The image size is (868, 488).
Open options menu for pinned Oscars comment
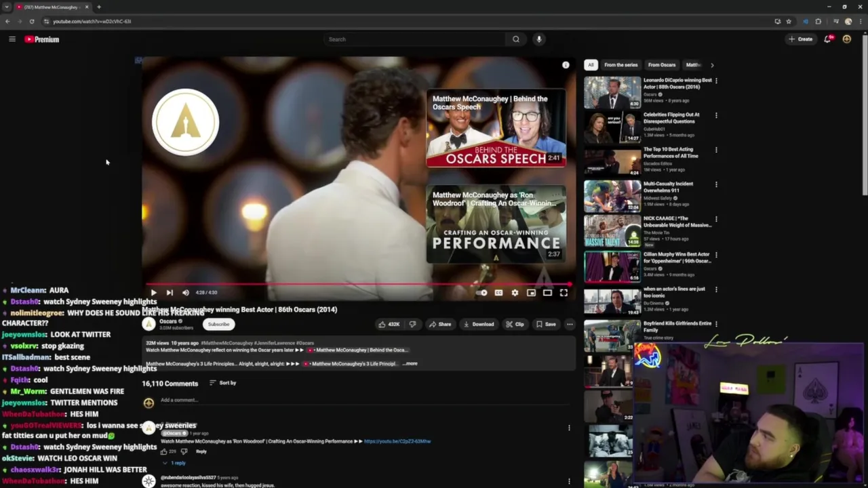(x=569, y=428)
